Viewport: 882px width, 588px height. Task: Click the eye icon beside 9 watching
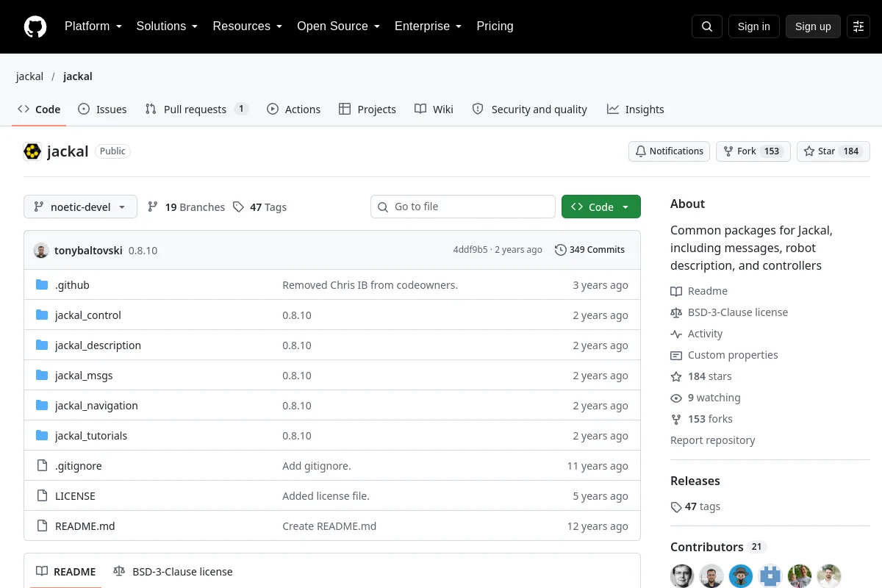(676, 398)
